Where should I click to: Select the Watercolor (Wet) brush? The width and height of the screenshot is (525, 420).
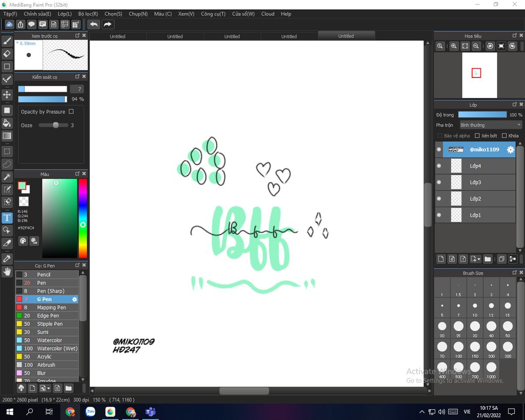47,348
